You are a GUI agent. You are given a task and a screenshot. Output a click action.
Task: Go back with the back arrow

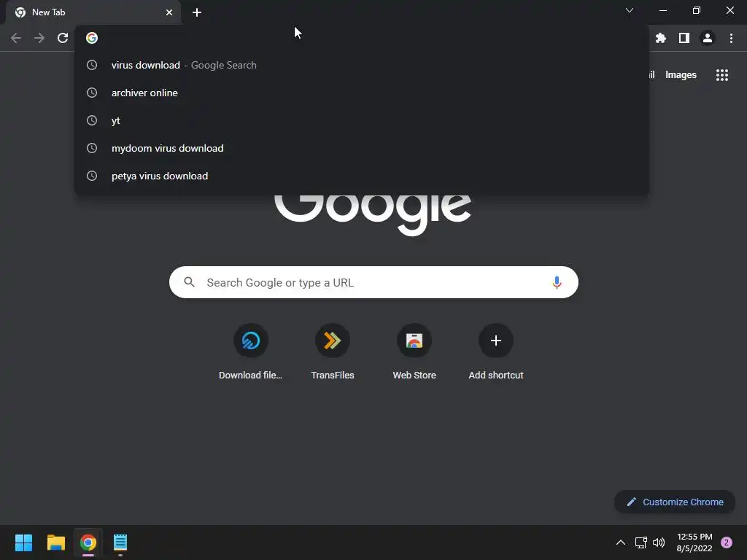coord(16,38)
